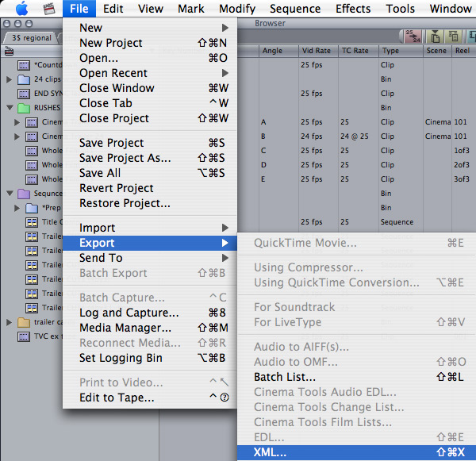
Task: Open the Import submenu
Action: pyautogui.click(x=150, y=228)
